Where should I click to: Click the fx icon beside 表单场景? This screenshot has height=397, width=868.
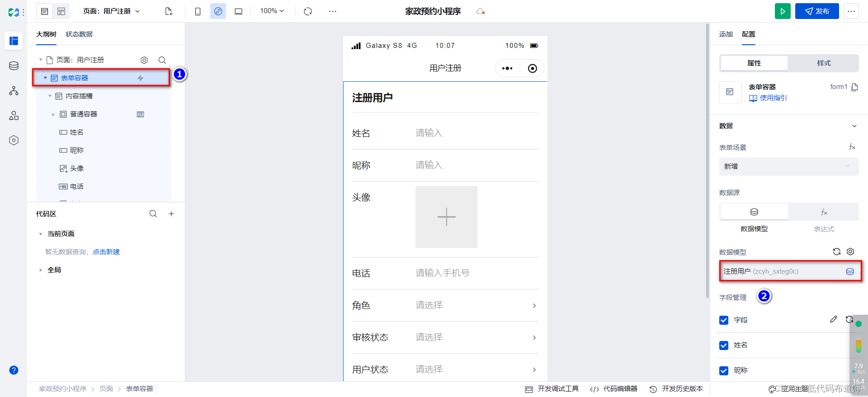852,147
